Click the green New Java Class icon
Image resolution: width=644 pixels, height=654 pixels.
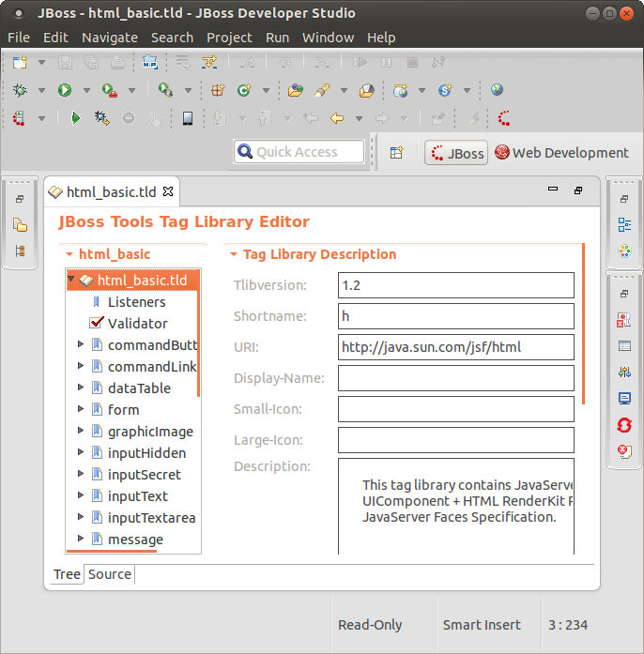[244, 90]
